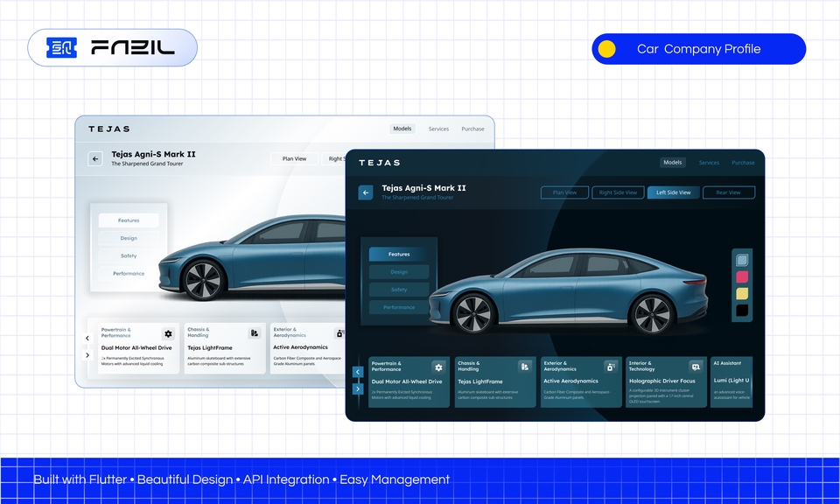The image size is (840, 504).
Task: Expand the Design section in the sidebar
Action: [398, 271]
